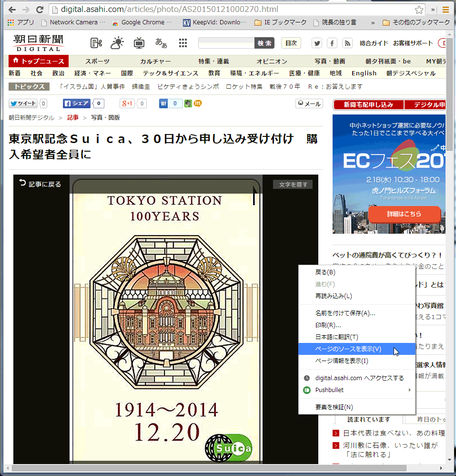Send the article with the メール button
Viewport: 456px width, 476px height.
[x=309, y=104]
